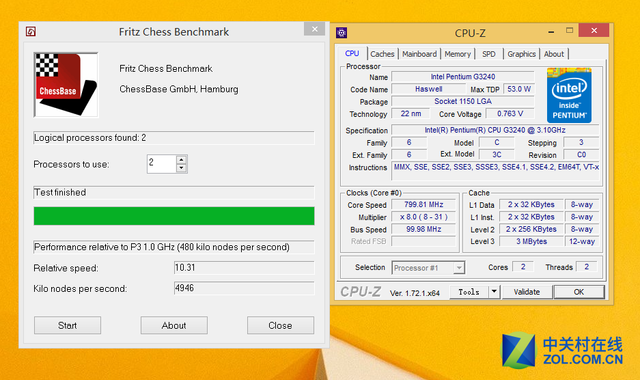Click the Code Name value Haswell
This screenshot has height=380, width=640.
tap(429, 89)
